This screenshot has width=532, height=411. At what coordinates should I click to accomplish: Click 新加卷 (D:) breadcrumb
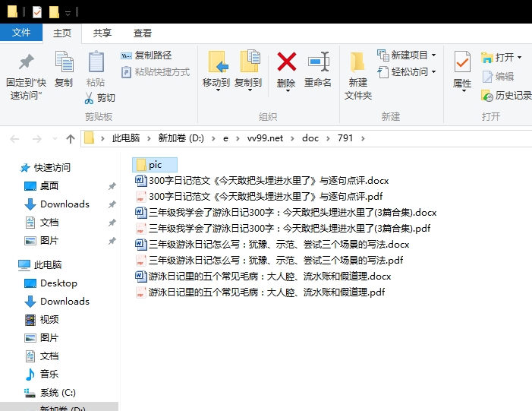181,138
